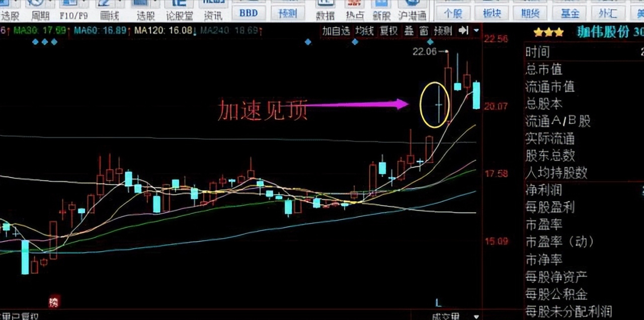Screen dimensions: 644x320
Task: Click the jump-to-end arrow icon in chart toolbar
Action: (463, 31)
